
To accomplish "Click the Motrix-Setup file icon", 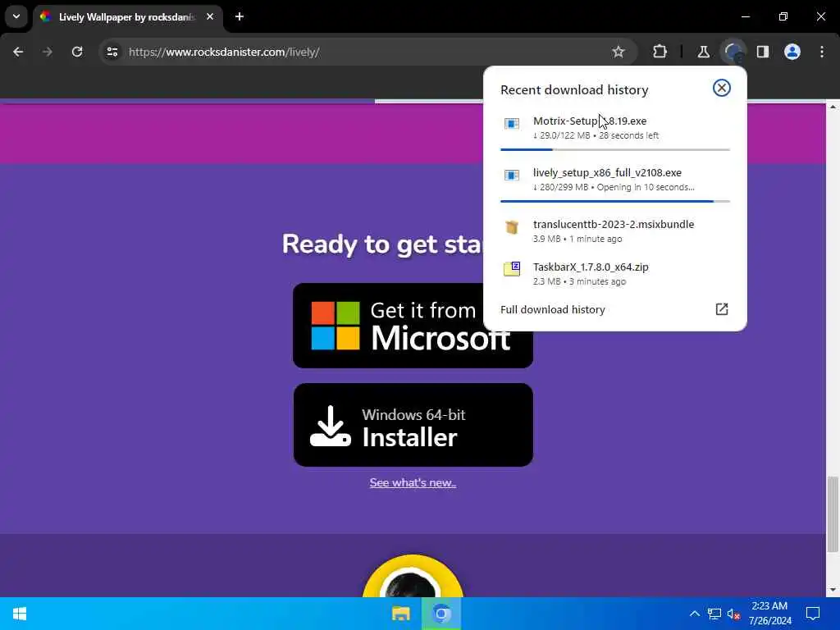I will 512,124.
